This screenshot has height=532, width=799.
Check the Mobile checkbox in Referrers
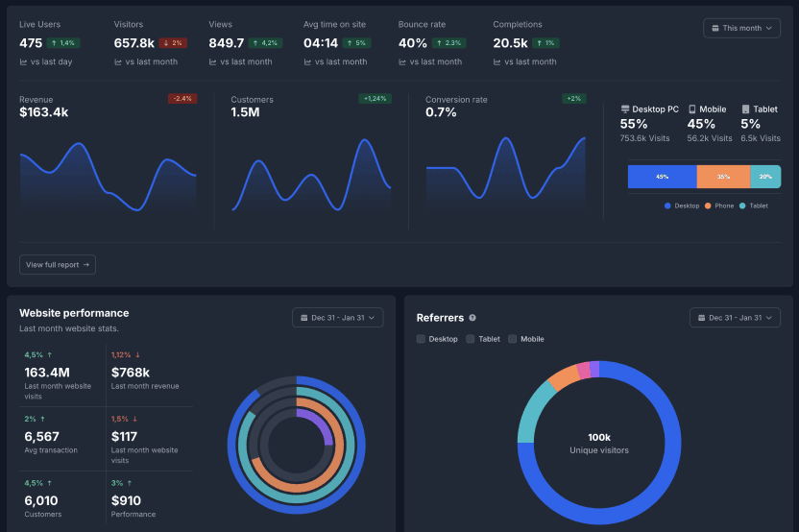(513, 339)
